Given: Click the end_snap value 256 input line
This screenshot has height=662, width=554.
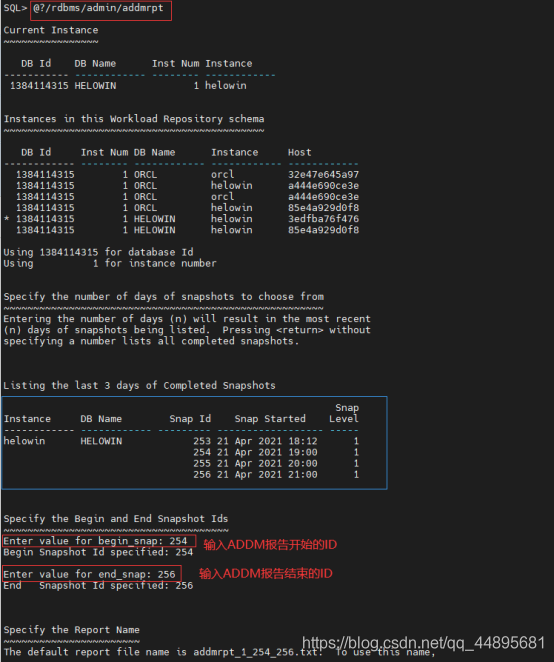Looking at the screenshot, I should tap(90, 574).
